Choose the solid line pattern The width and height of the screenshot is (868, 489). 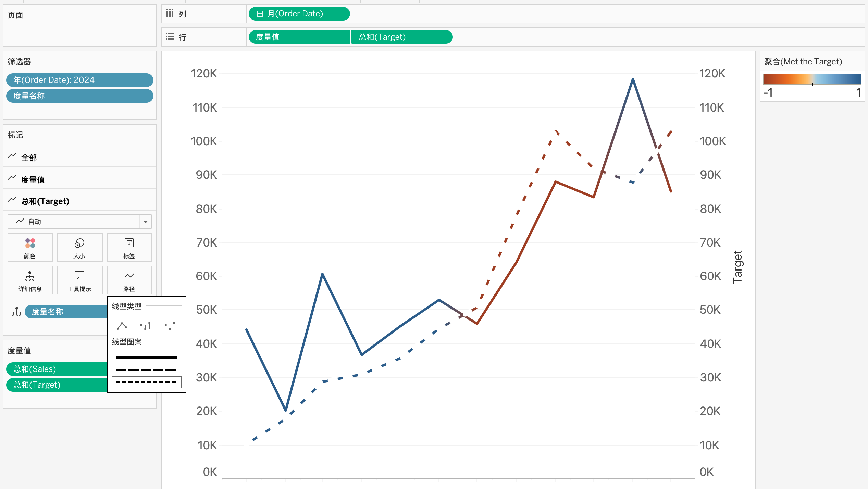coord(146,357)
